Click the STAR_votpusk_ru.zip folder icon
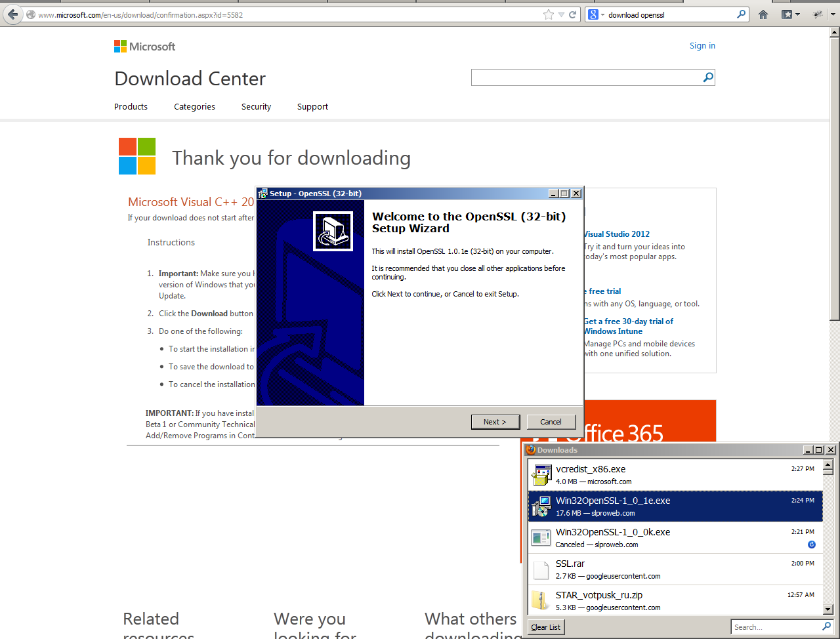Image resolution: width=840 pixels, height=639 pixels. 540,601
